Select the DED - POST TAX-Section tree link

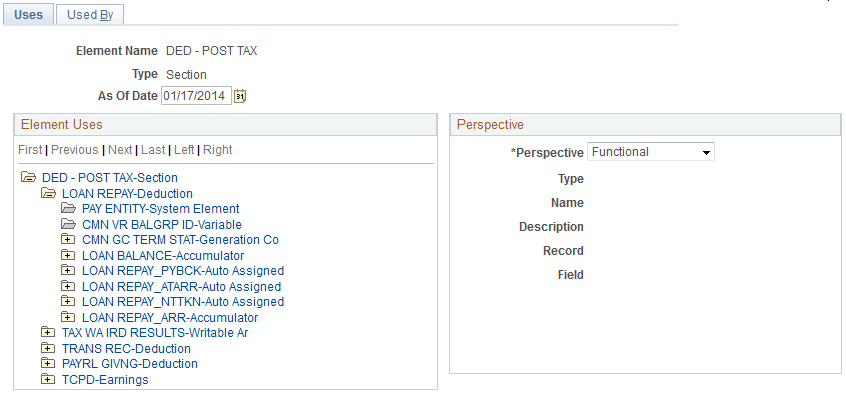click(x=110, y=178)
